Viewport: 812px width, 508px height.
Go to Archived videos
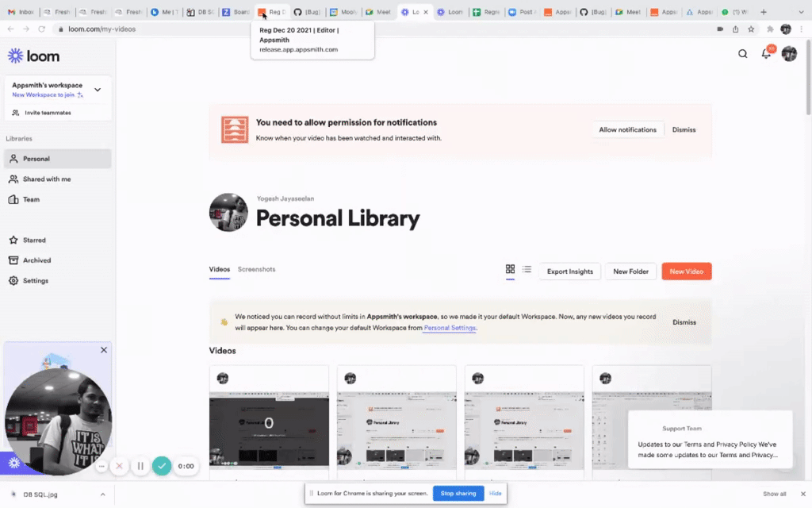pos(57,260)
